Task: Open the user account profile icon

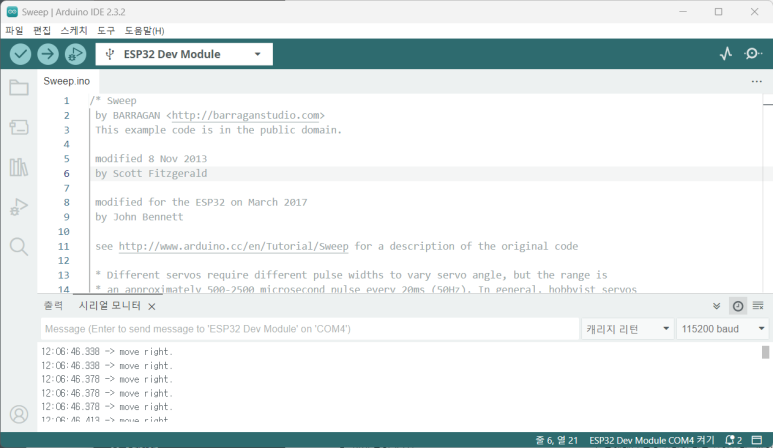Action: pyautogui.click(x=19, y=414)
